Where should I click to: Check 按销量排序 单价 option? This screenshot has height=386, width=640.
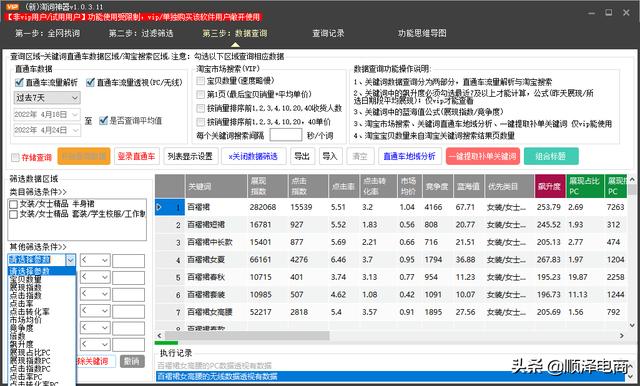coord(200,122)
